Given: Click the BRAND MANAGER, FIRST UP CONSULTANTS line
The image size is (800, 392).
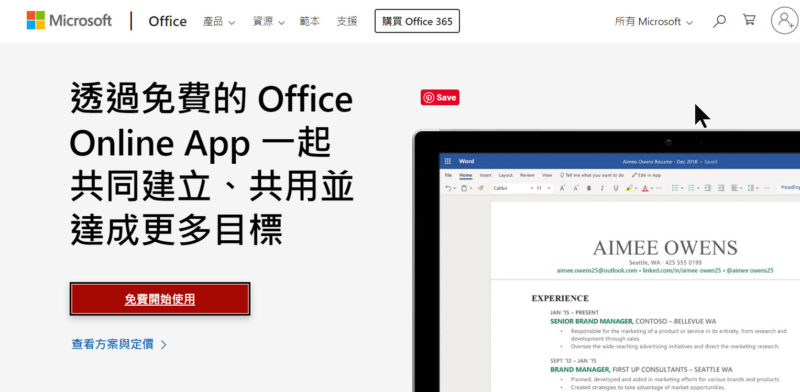Looking at the screenshot, I should [x=641, y=370].
